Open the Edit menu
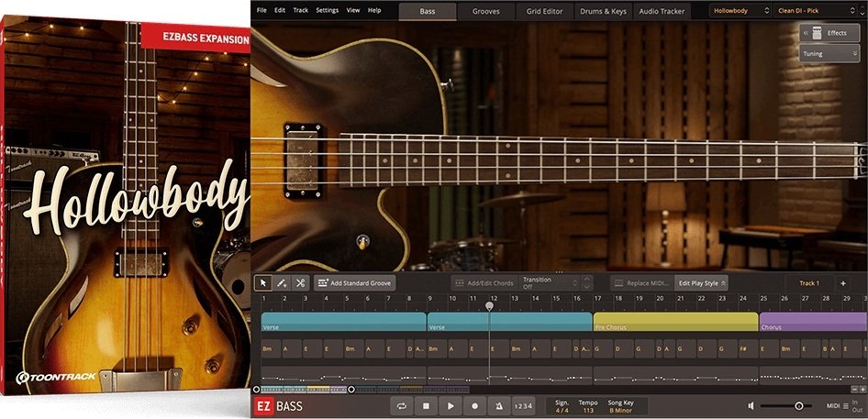868x419 pixels. coord(280,10)
